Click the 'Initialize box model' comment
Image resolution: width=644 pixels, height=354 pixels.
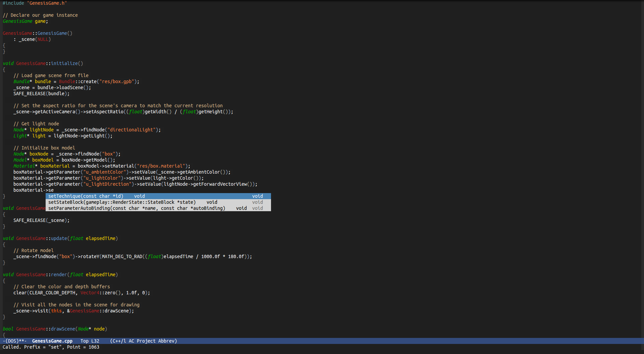44,148
